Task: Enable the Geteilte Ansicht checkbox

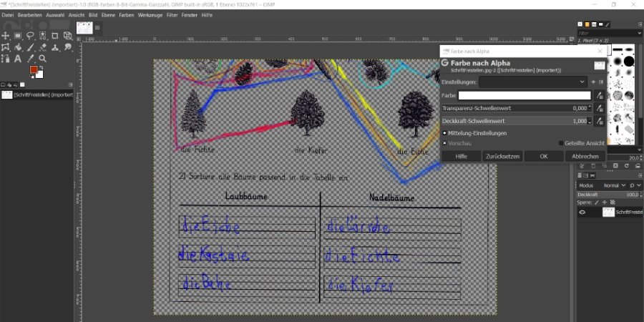Action: tap(561, 143)
